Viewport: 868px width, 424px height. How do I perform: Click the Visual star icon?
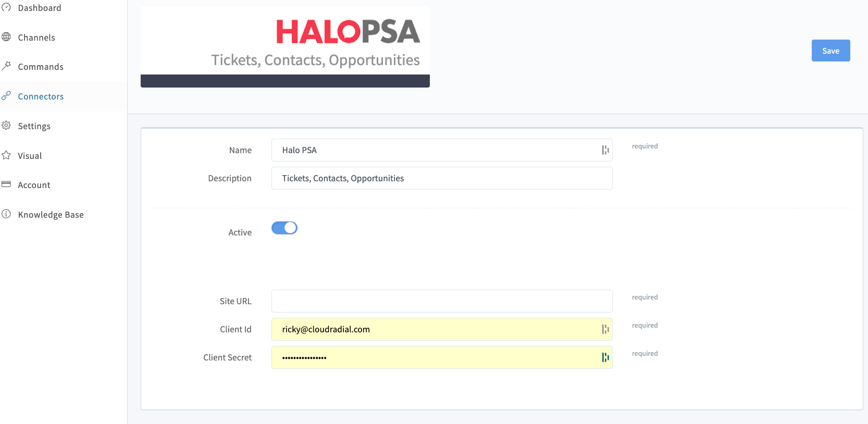pyautogui.click(x=6, y=155)
